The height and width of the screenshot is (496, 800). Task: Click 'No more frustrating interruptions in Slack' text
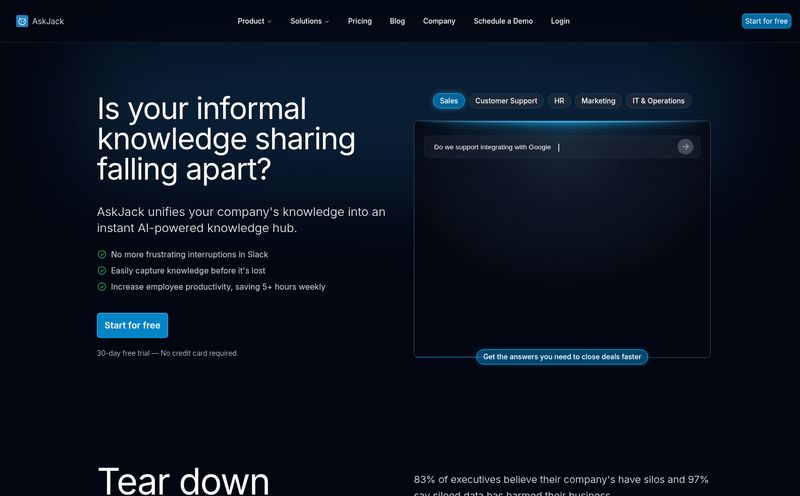pos(189,254)
